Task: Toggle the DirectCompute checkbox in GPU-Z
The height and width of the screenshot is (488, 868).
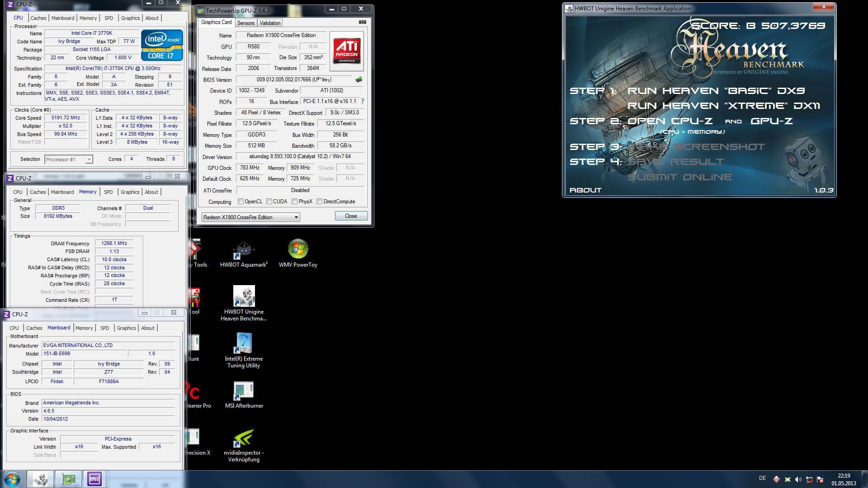Action: 320,202
